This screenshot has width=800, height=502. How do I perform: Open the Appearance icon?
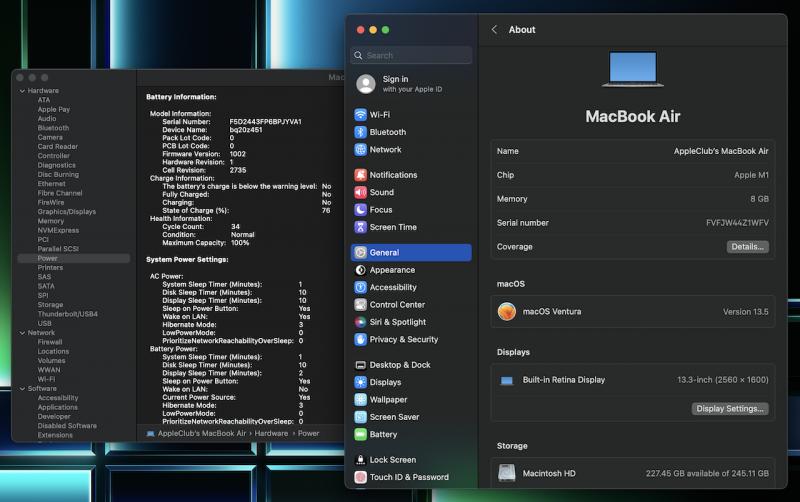coord(360,270)
